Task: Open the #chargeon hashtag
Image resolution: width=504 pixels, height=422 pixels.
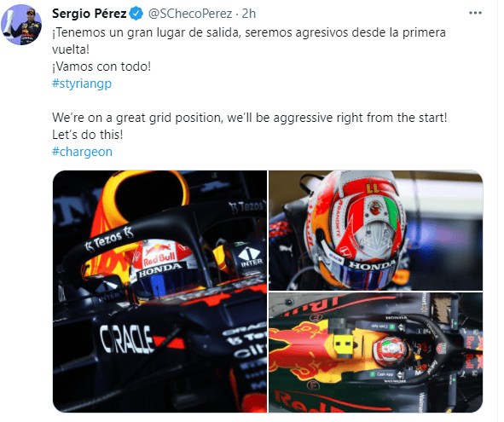Action: 82,152
